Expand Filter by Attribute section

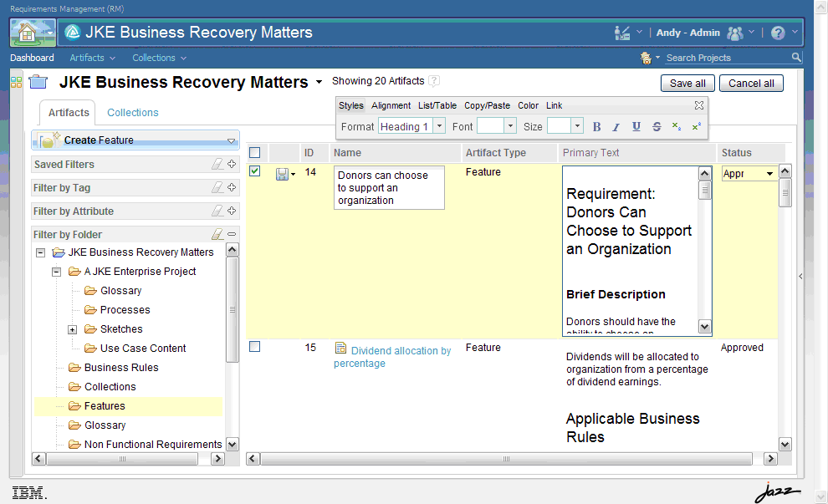click(x=232, y=211)
